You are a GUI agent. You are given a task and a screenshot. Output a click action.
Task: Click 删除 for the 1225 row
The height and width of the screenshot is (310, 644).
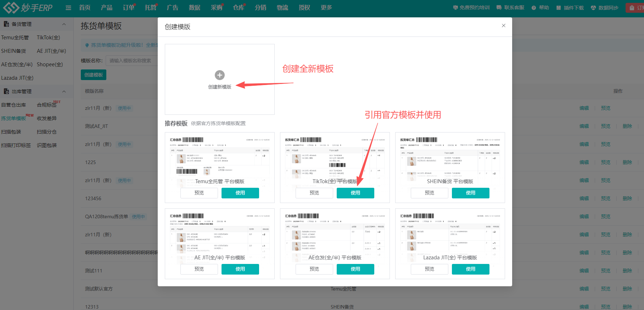point(627,162)
